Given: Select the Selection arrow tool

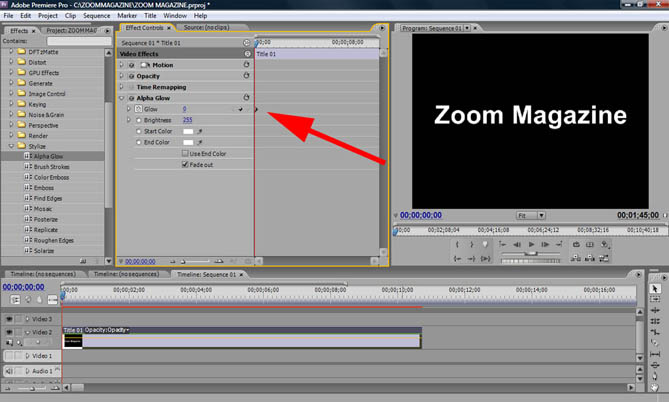Looking at the screenshot, I should 655,289.
